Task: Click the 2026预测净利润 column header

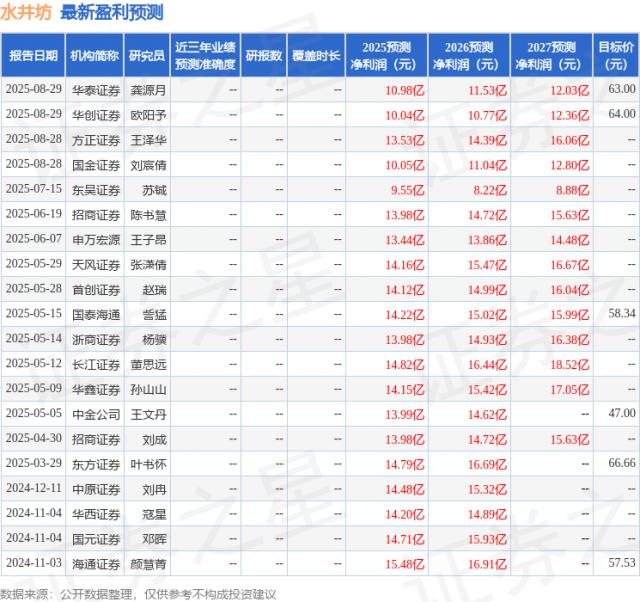Action: coord(469,56)
